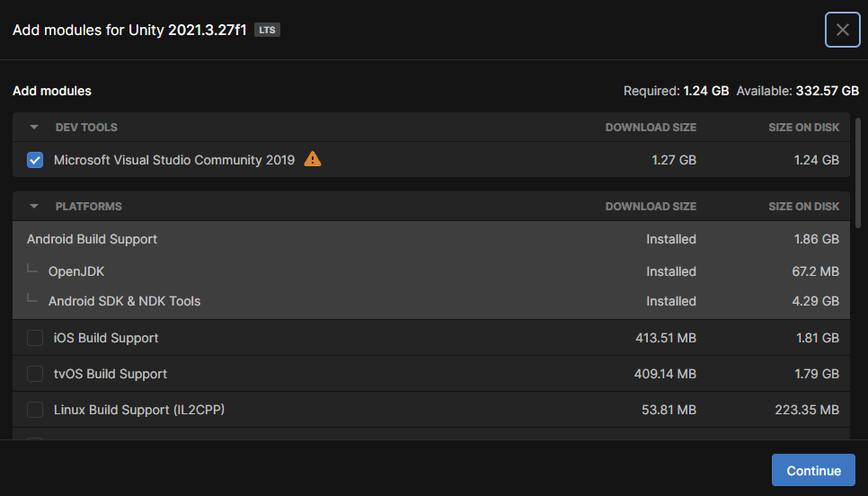Click the module list vertical scrollbar
868x496 pixels.
coord(858,173)
